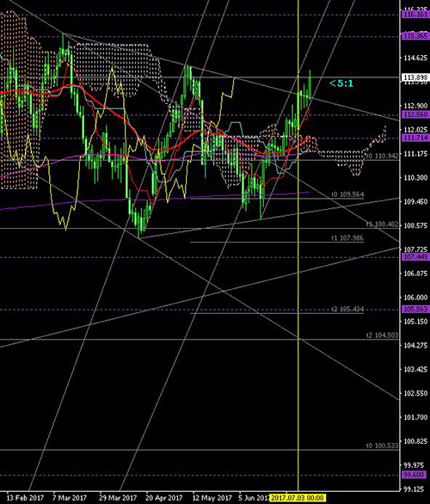Click the 111.714 purple price label
430x504 pixels.
[x=415, y=138]
